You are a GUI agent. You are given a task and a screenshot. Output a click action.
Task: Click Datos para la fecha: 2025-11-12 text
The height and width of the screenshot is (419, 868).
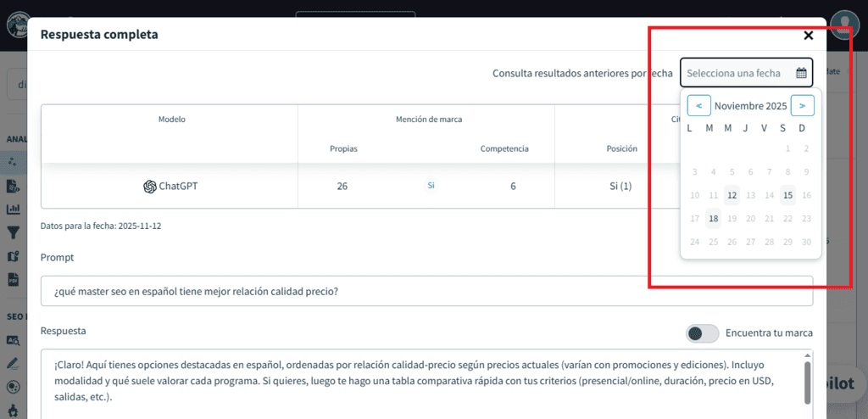click(x=101, y=226)
